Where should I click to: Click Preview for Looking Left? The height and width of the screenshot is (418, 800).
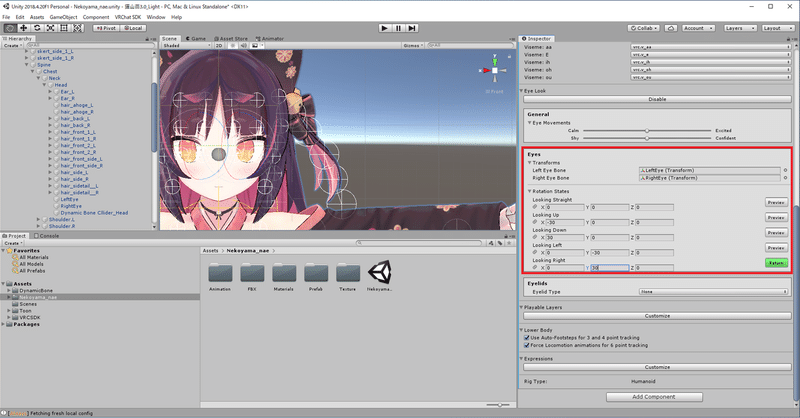[776, 248]
